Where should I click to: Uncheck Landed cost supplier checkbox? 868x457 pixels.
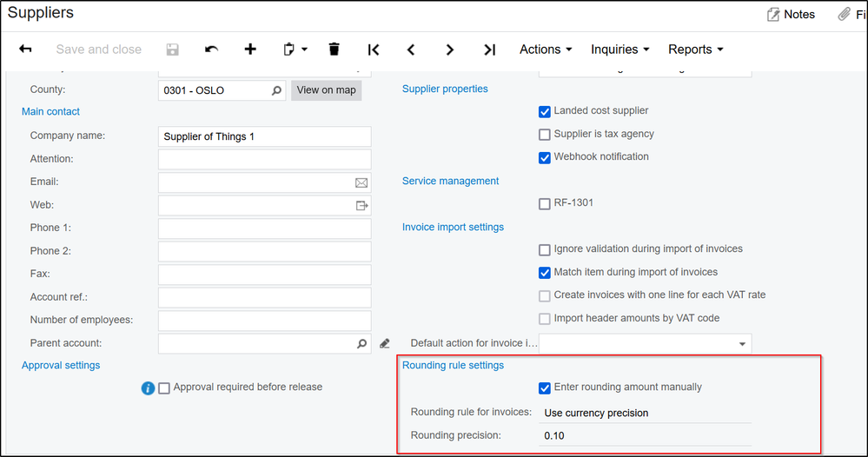(x=545, y=111)
